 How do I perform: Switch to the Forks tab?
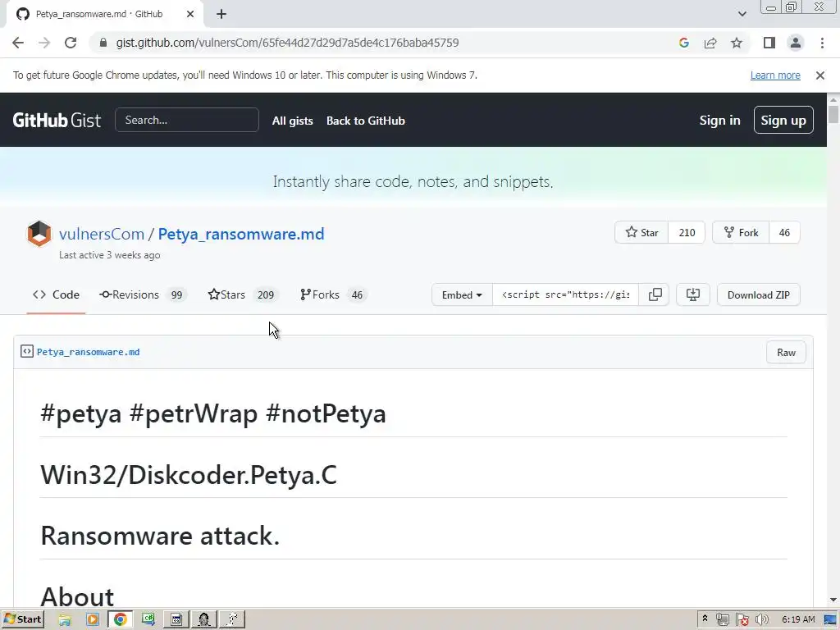coord(333,294)
